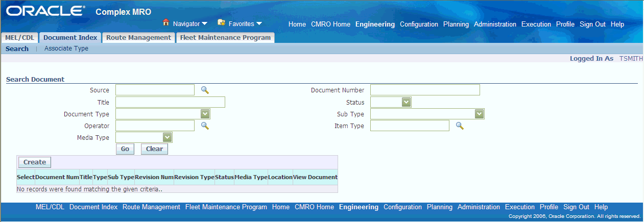Click the Create button

pos(35,162)
